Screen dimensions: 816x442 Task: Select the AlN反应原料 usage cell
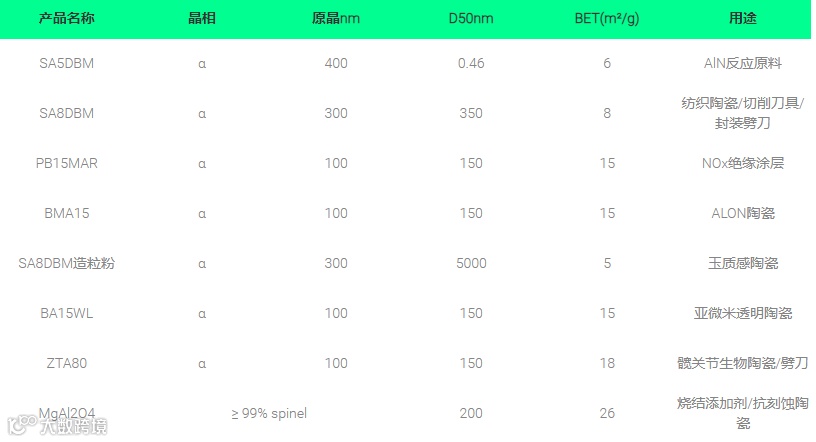point(743,64)
